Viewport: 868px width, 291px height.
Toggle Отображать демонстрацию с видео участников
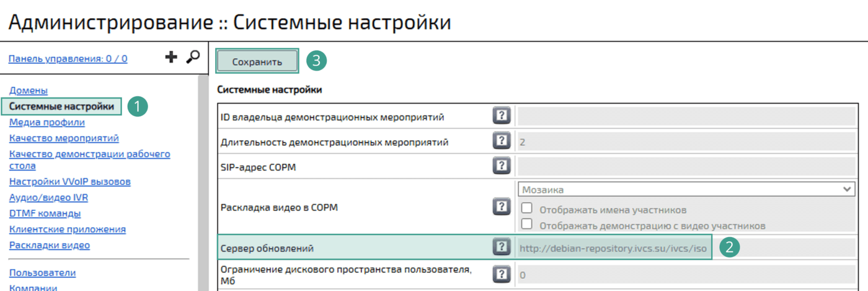(x=527, y=224)
